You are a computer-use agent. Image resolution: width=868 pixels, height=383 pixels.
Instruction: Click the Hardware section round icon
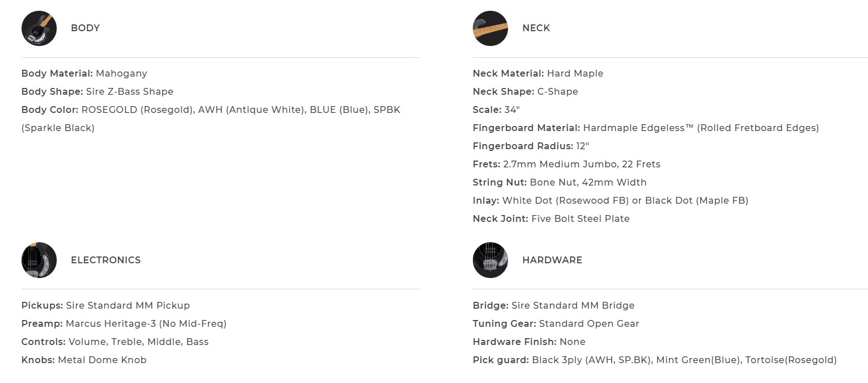coord(490,260)
